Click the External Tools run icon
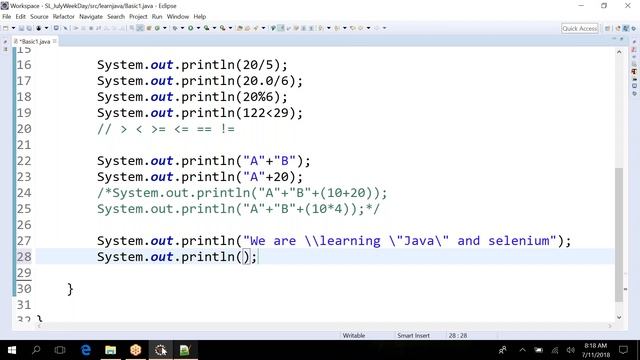 [222, 28]
